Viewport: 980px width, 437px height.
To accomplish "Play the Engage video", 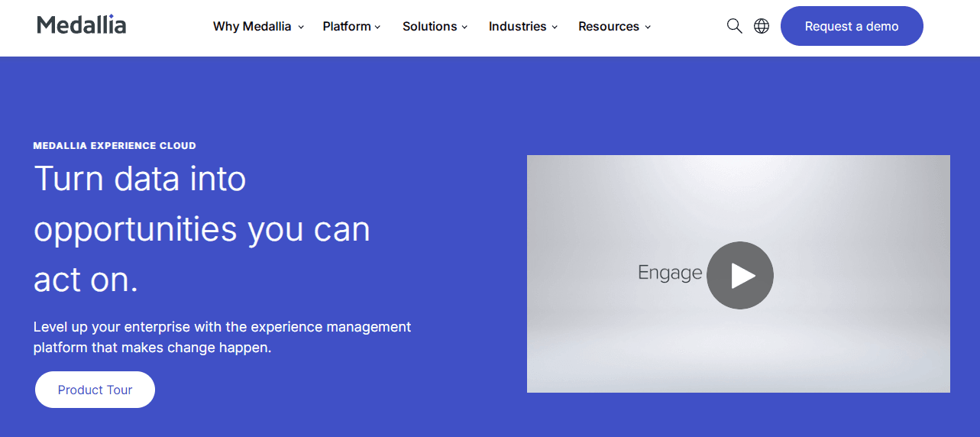I will pos(740,275).
